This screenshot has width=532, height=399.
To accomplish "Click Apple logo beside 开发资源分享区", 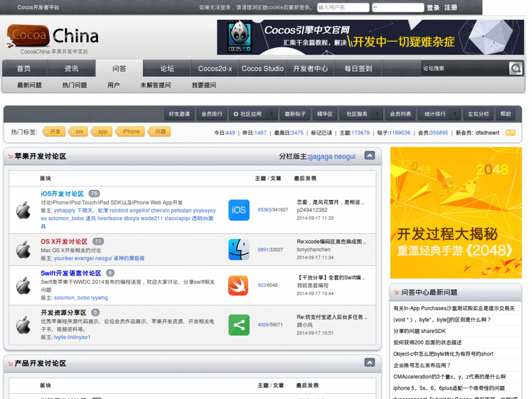I will click(x=23, y=325).
